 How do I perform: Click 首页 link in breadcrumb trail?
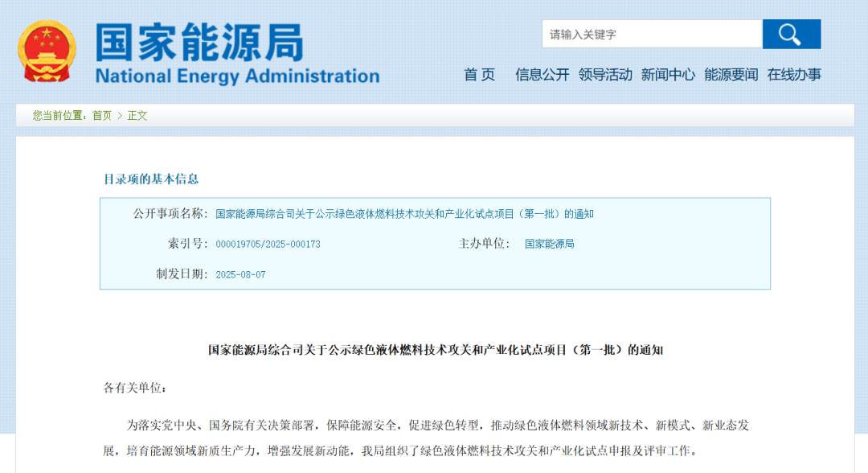(102, 116)
